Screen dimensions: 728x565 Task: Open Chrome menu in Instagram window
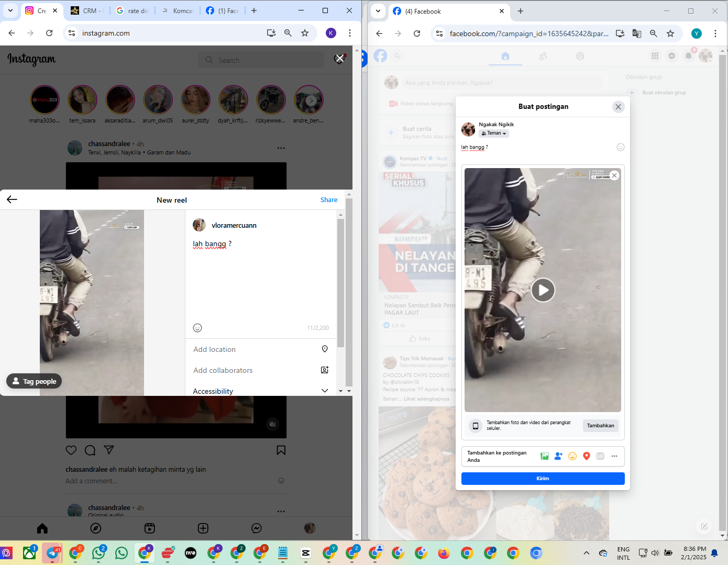[350, 33]
